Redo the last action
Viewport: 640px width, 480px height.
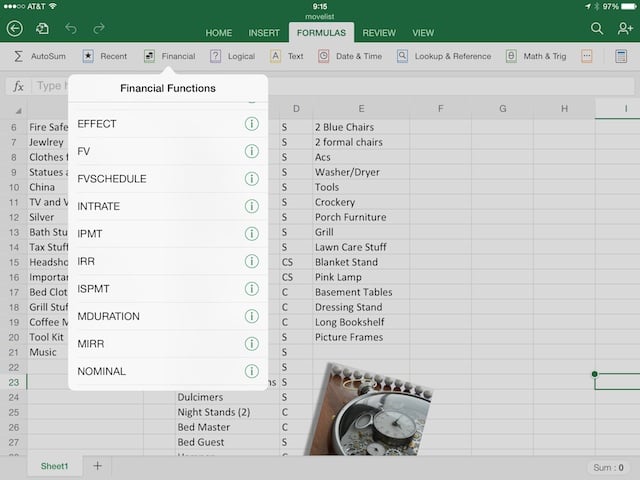pyautogui.click(x=99, y=29)
